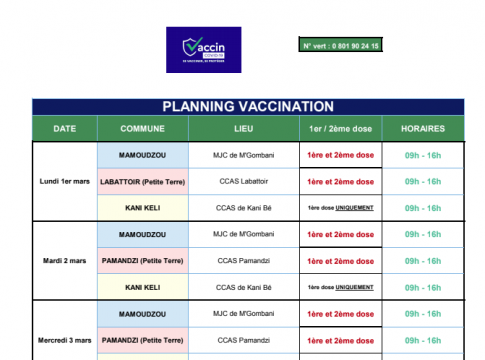Screen dimensions: 485x360
Task: Click the HORAIRES column header
Action: click(423, 128)
